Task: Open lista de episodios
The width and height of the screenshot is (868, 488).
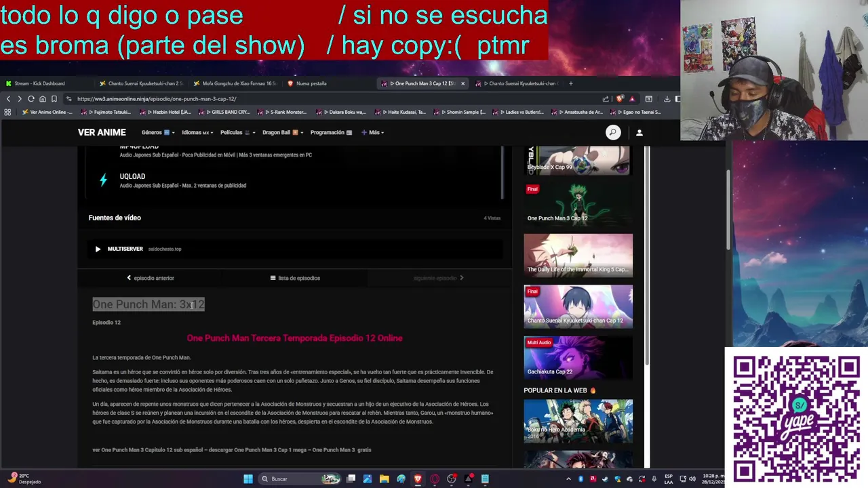Action: coord(295,278)
